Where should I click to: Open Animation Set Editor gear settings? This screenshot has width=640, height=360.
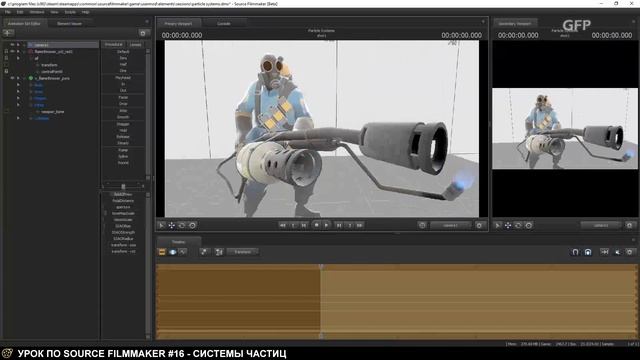coord(143,33)
